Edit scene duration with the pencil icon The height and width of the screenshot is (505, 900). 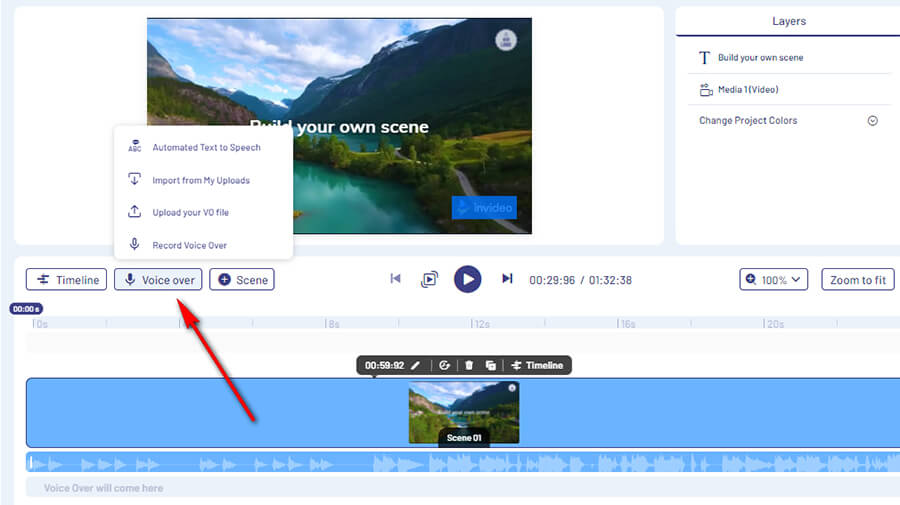(415, 366)
